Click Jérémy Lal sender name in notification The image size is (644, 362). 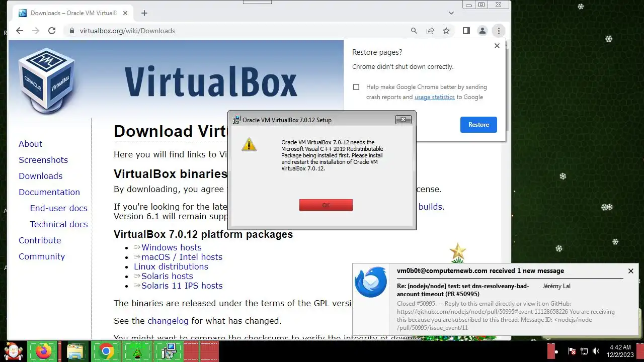556,286
